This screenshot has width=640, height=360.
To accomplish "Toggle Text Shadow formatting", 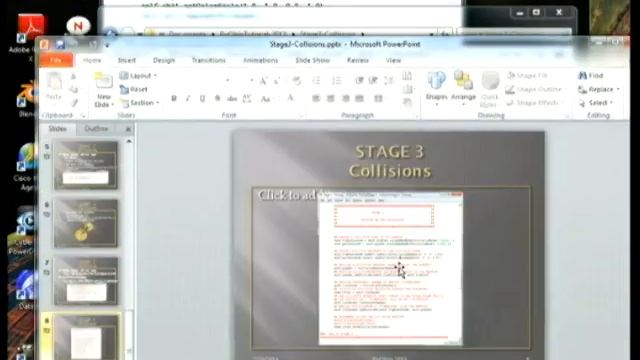I will tap(218, 98).
